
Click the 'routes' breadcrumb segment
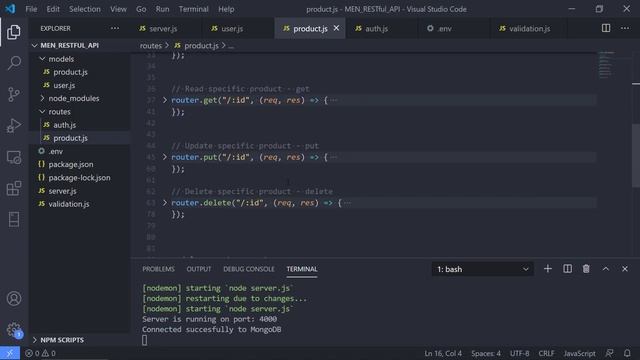(x=151, y=46)
